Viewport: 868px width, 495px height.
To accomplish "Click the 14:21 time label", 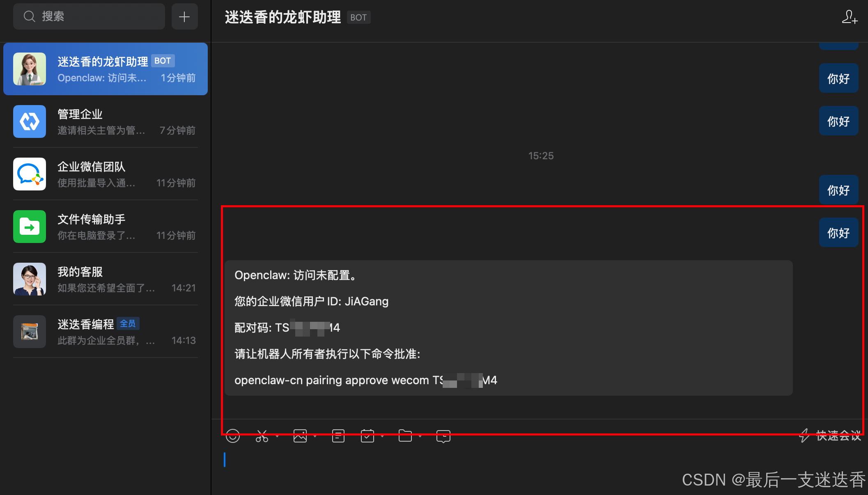I will (184, 288).
